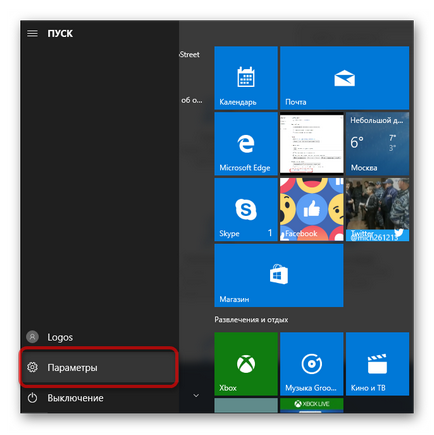This screenshot has width=434, height=435.
Task: Click the Параметры settings gear icon
Action: point(32,367)
